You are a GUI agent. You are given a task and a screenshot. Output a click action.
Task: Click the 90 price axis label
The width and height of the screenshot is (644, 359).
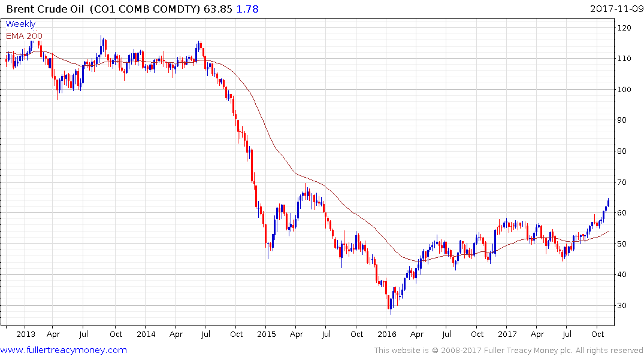[622, 120]
